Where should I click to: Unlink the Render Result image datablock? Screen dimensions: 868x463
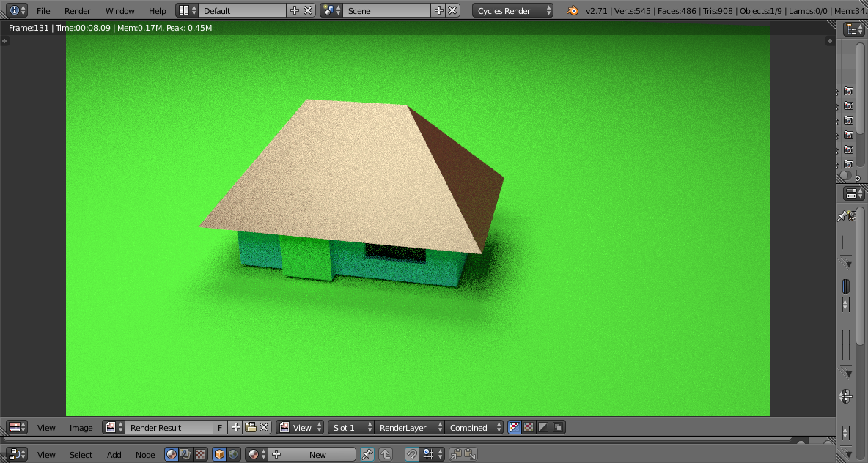pos(264,428)
